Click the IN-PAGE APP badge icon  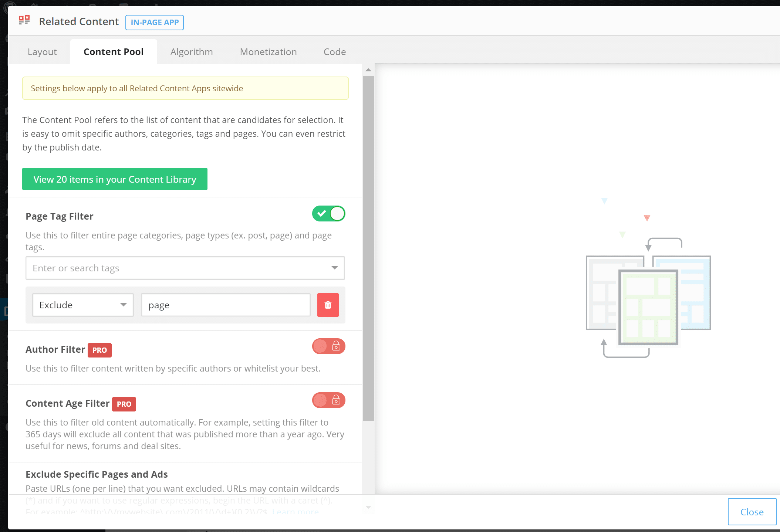point(154,22)
